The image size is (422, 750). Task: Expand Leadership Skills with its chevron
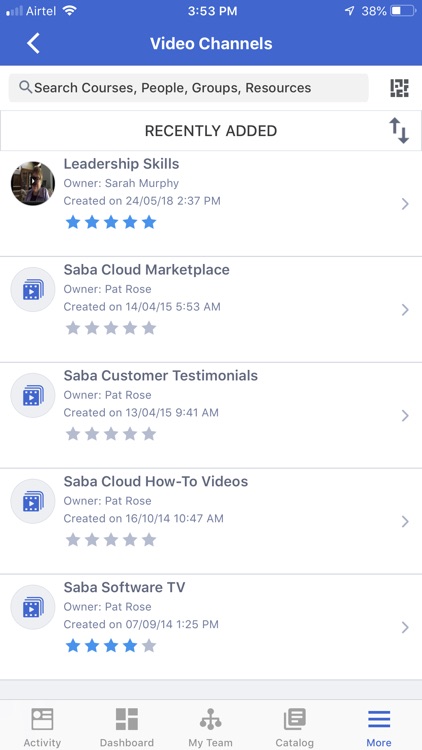[x=405, y=204]
